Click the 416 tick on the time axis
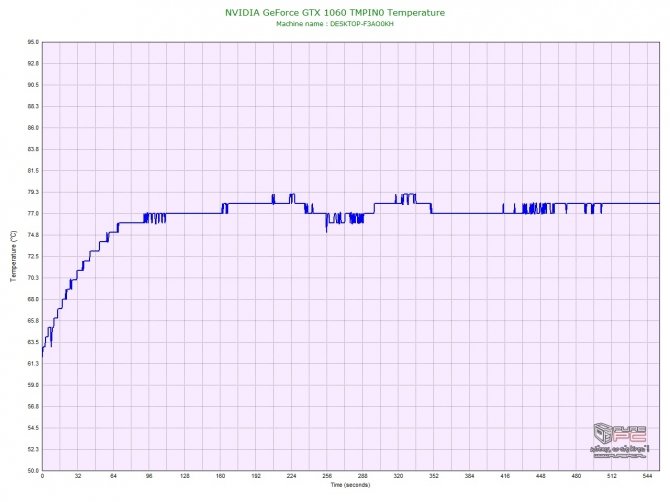Viewport: 670px width, 502px height. pyautogui.click(x=505, y=476)
